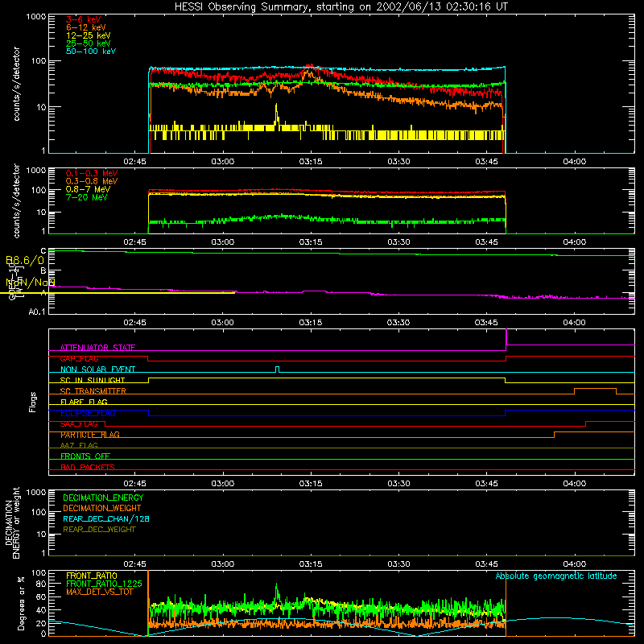Screen dimensions: 644x644
Task: Click the 0.8-7 MeV legend label
Action: pos(88,189)
